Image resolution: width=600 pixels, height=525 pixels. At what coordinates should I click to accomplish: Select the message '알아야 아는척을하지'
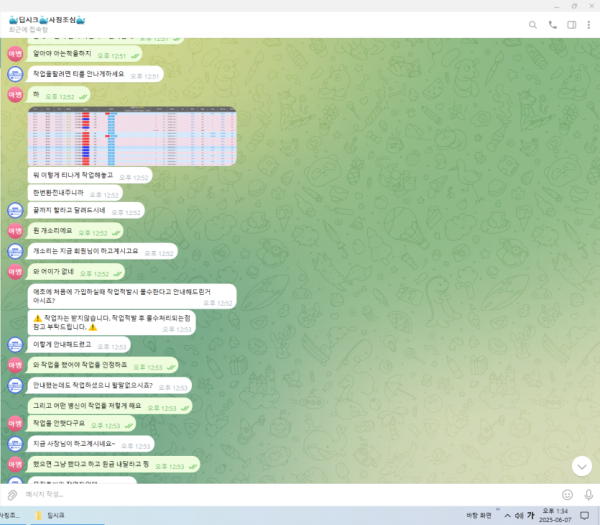pos(84,54)
